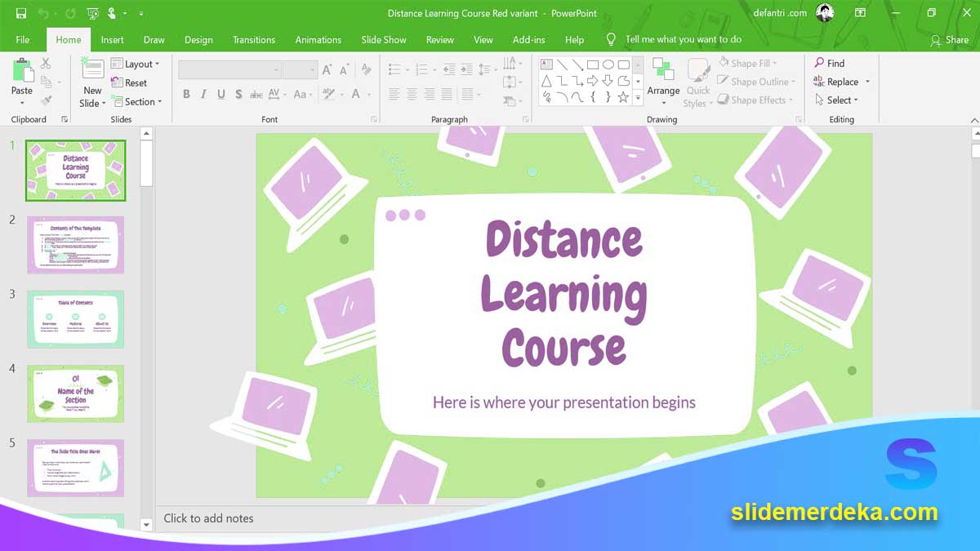Toggle Align Left for the paragraph
980x551 pixels.
[394, 94]
